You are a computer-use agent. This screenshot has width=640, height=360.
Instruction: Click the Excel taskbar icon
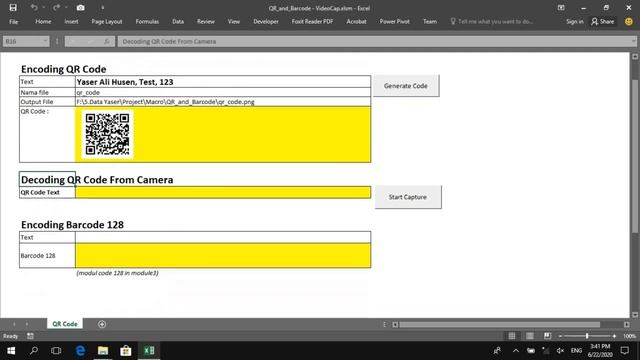pyautogui.click(x=149, y=351)
